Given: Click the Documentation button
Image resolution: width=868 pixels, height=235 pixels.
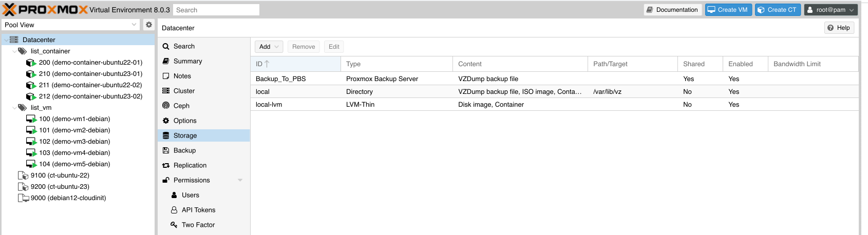Looking at the screenshot, I should coord(672,10).
